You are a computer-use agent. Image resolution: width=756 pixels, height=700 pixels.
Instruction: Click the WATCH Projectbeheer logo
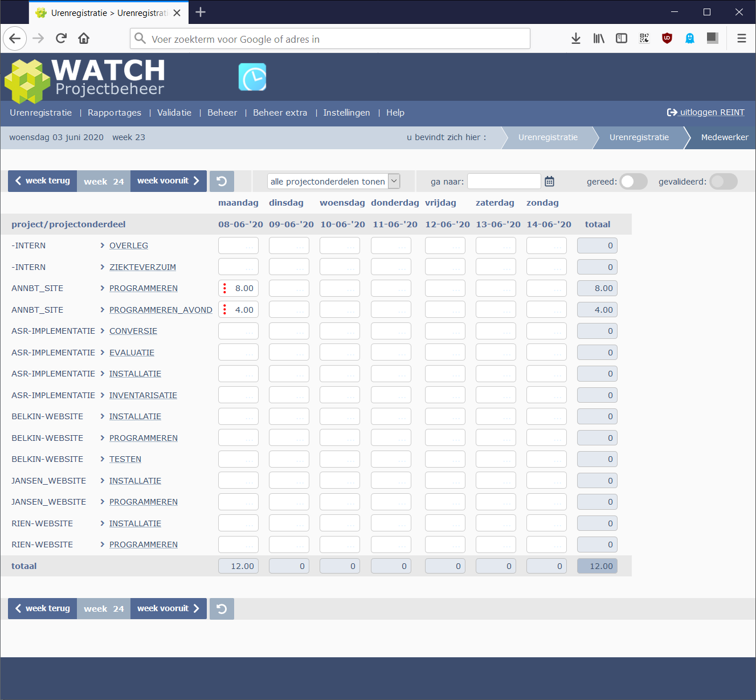point(84,80)
